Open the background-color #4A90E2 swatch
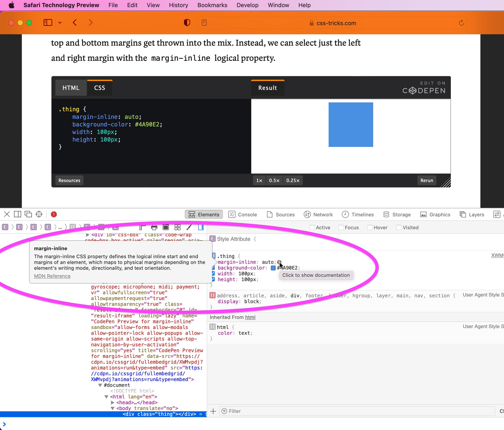The height and width of the screenshot is (430, 504). (273, 268)
